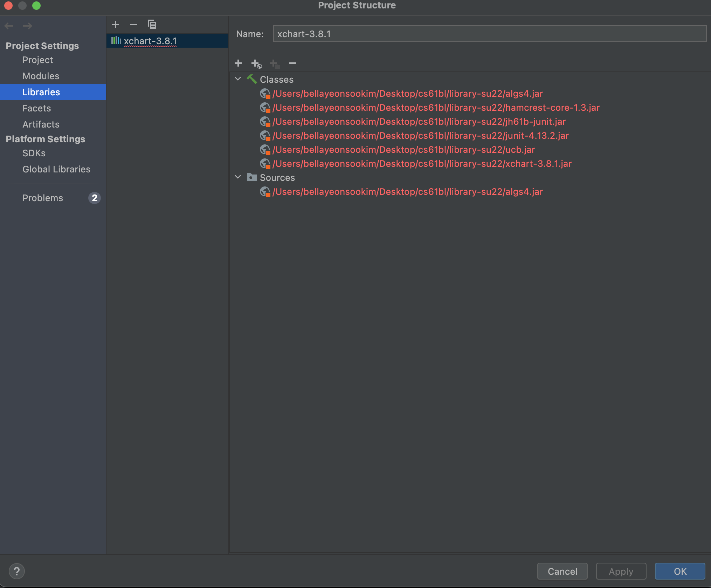Select xchart-3.8.1 in the library list

coord(150,41)
